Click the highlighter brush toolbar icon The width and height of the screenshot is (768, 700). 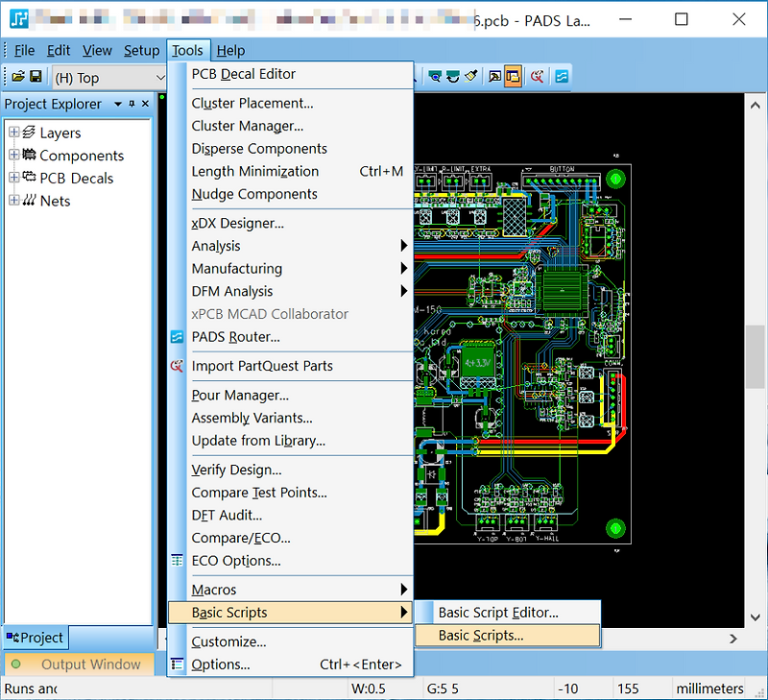[x=470, y=77]
